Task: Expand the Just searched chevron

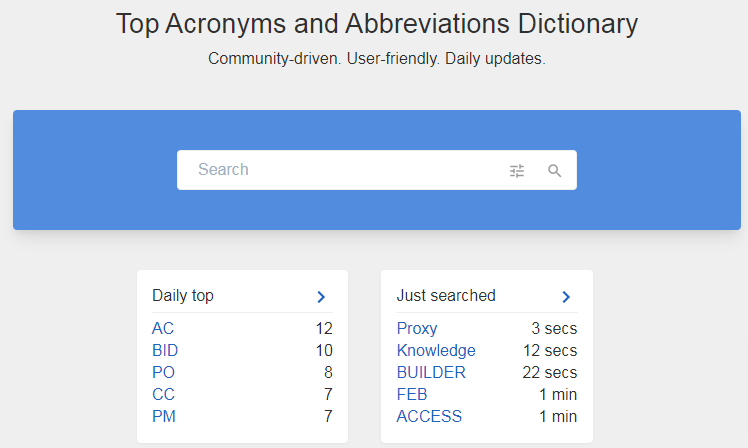Action: pyautogui.click(x=565, y=296)
